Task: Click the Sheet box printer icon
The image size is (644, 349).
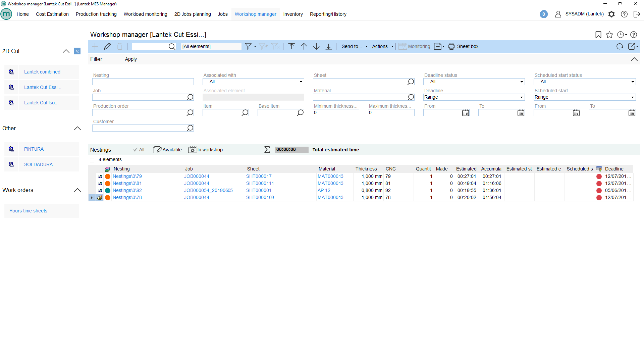Action: [451, 46]
